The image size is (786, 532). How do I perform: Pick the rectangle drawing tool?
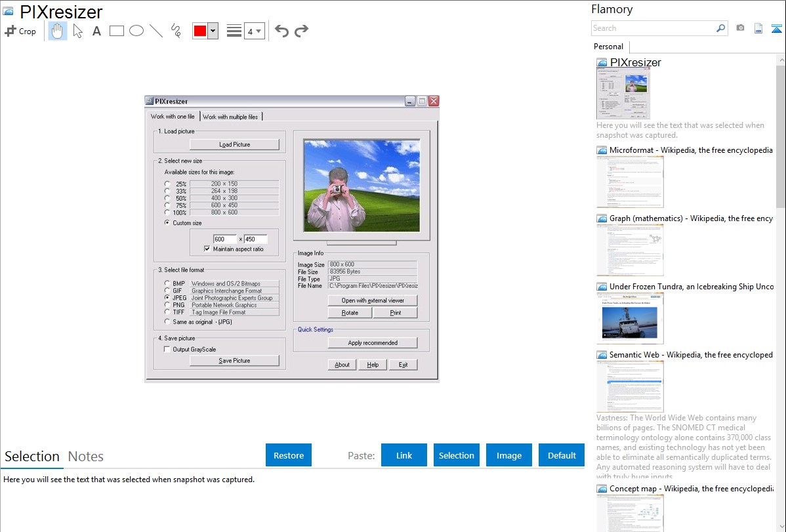point(116,31)
